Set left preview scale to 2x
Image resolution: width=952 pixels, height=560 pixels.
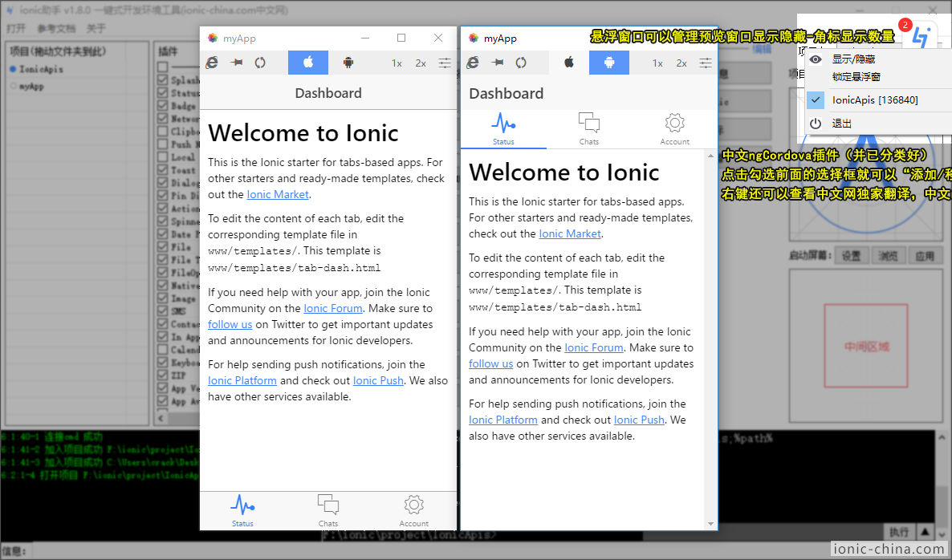(421, 63)
